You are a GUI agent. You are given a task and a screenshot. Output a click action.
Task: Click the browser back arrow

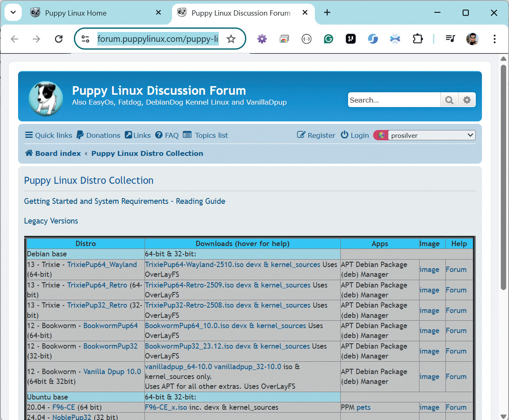point(15,39)
